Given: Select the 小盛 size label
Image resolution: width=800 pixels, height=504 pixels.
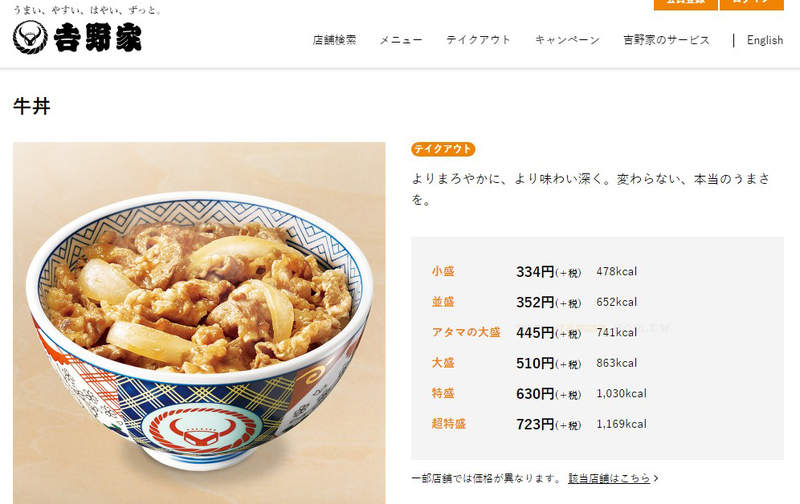Looking at the screenshot, I should tap(443, 271).
